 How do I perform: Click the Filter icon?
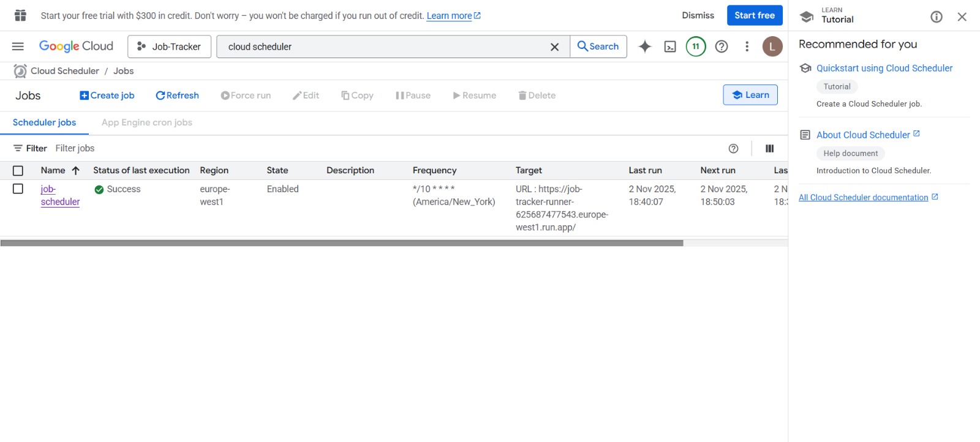18,148
